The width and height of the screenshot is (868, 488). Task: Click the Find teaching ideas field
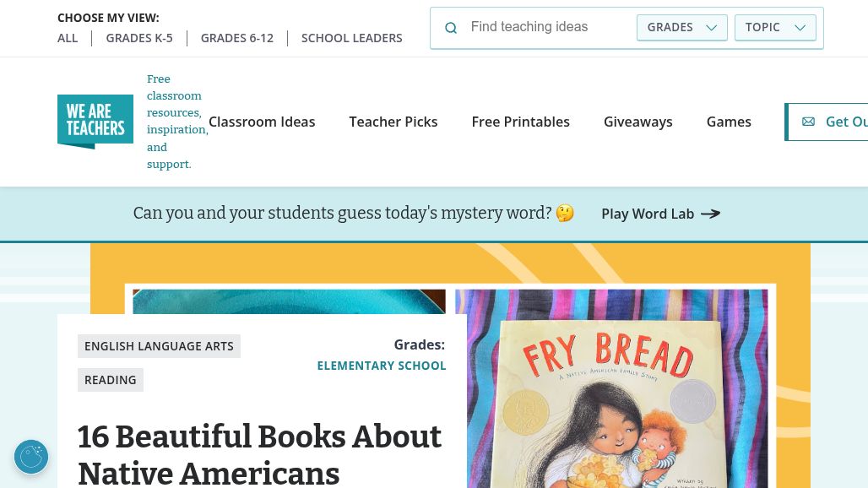pos(548,27)
